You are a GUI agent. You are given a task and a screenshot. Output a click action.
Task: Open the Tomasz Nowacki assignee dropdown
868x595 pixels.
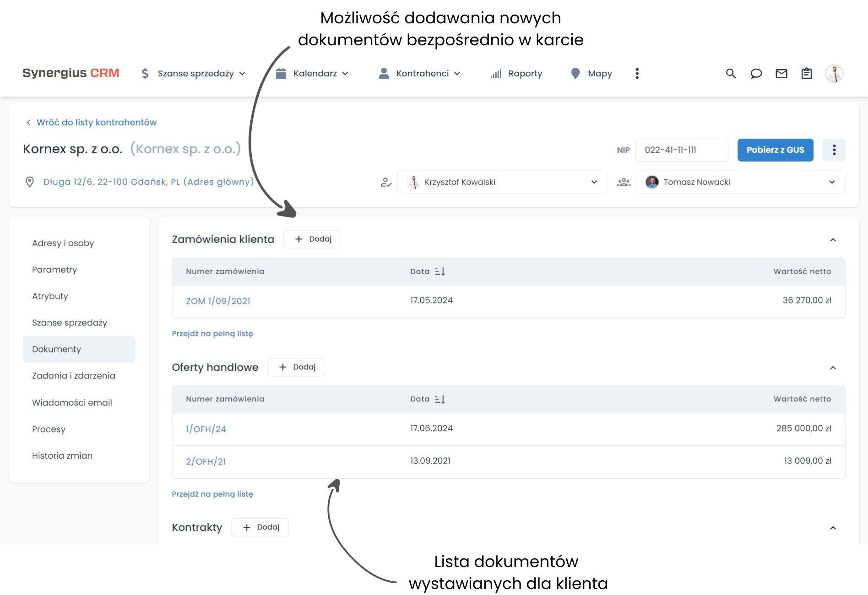click(x=832, y=182)
